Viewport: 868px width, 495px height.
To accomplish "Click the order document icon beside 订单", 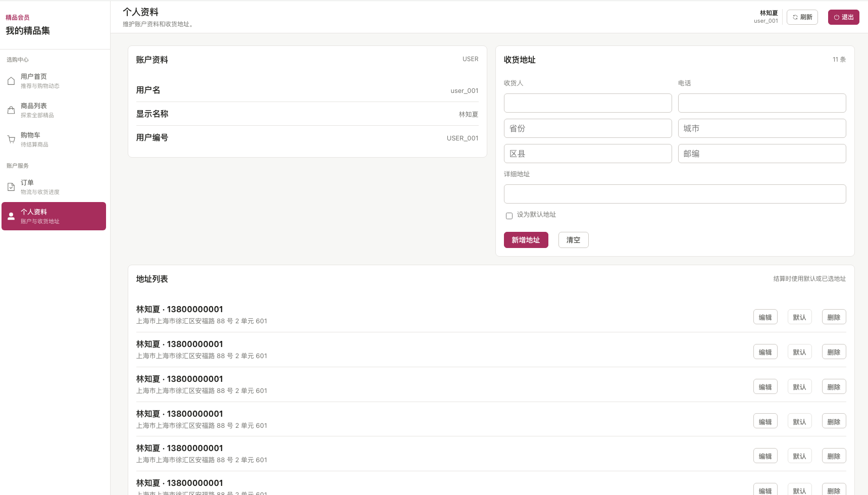I will click(x=11, y=187).
